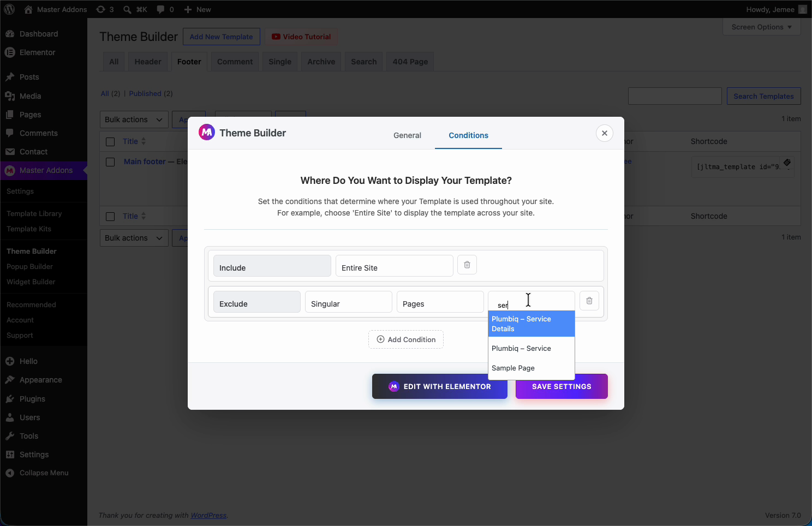Open Master Addons home in admin bar
The image size is (812, 526).
click(x=56, y=9)
